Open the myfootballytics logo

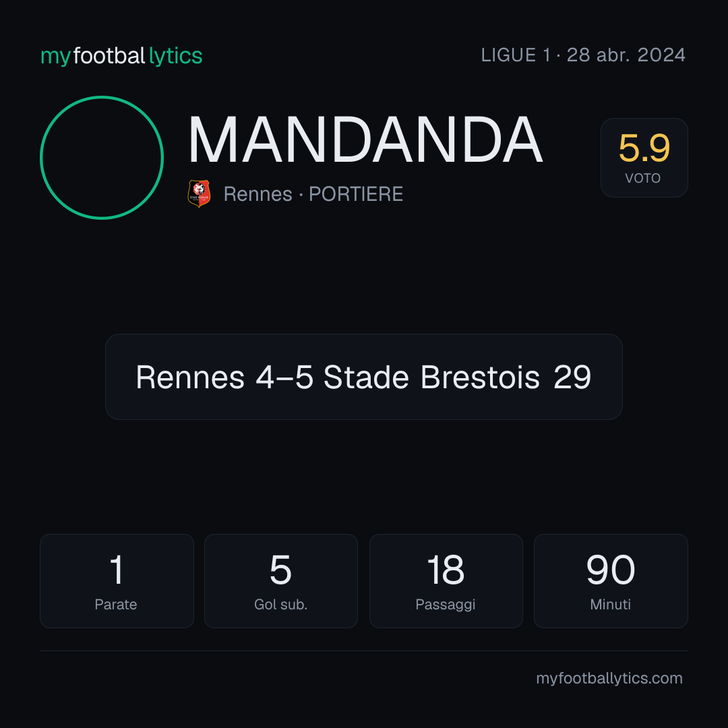point(121,56)
